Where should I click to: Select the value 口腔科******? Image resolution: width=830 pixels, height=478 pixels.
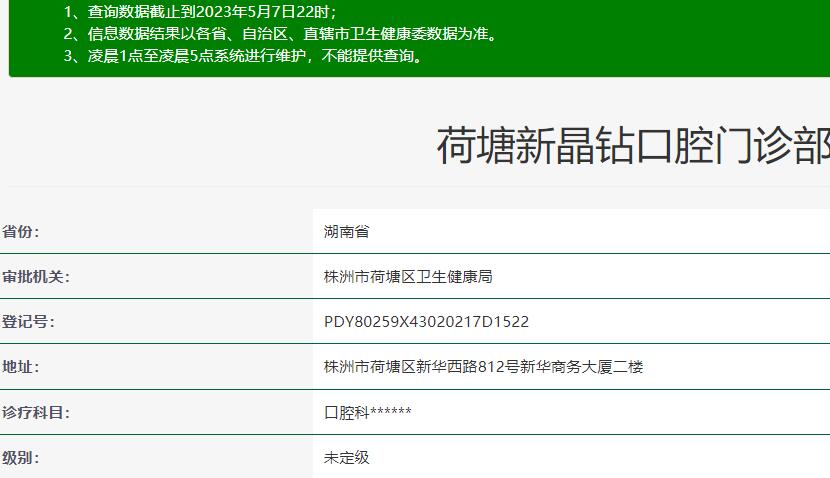[367, 412]
